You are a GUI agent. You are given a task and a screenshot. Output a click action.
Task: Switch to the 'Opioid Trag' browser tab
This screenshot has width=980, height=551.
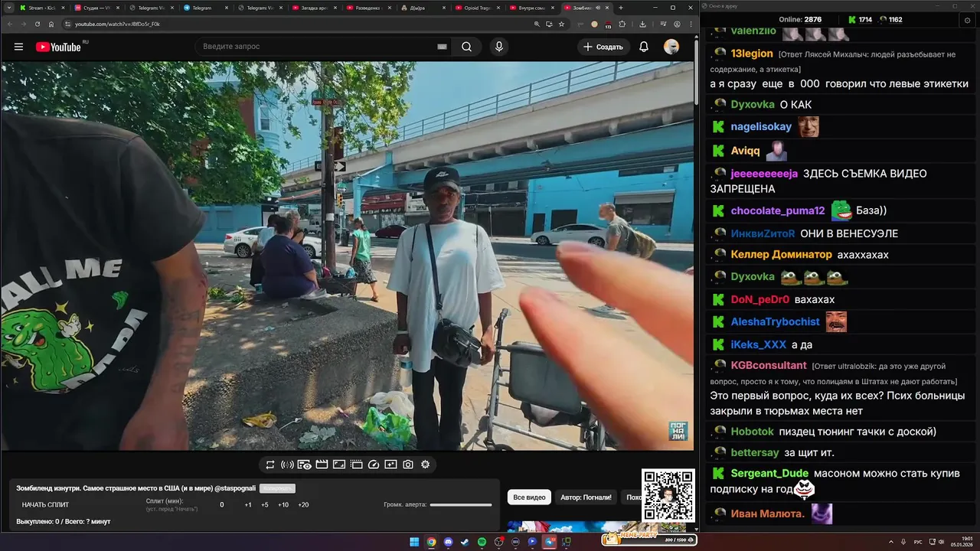click(x=479, y=8)
